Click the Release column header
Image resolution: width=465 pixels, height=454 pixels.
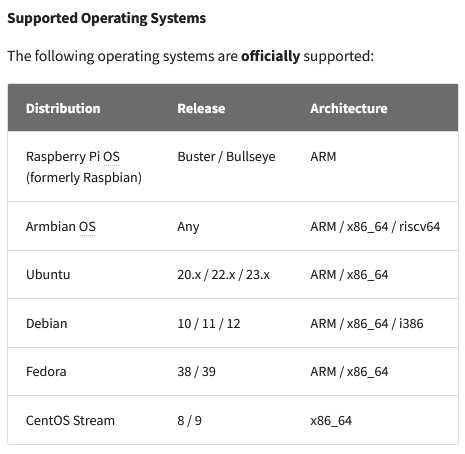click(201, 108)
